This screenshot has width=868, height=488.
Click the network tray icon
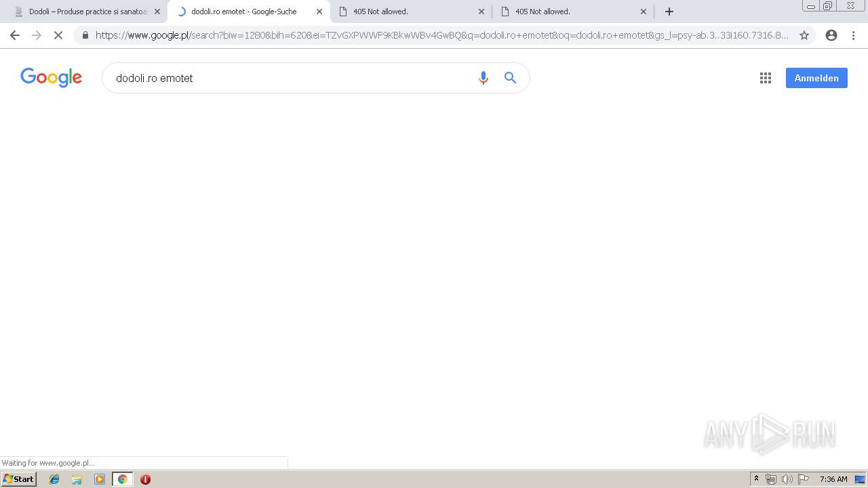point(771,479)
